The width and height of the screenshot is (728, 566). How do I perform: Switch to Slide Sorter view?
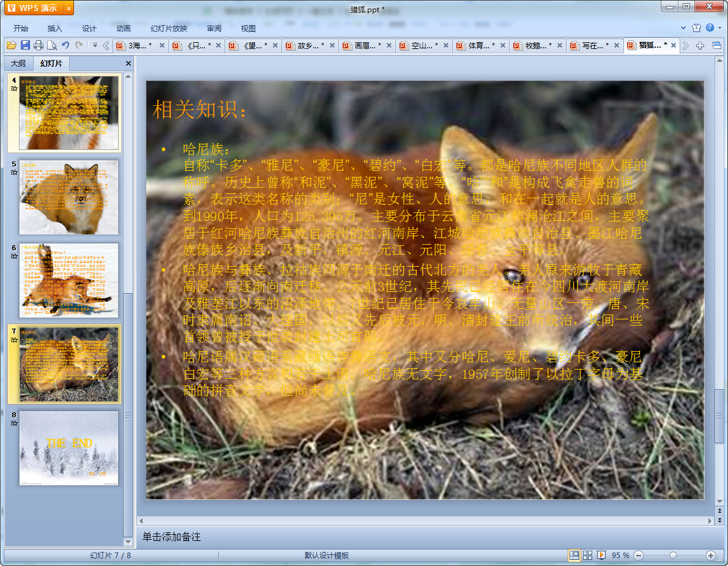point(587,555)
